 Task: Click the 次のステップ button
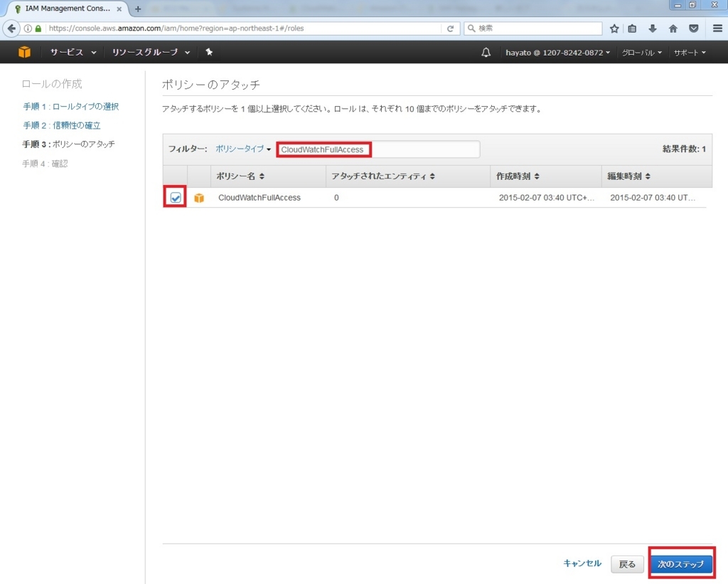click(680, 563)
